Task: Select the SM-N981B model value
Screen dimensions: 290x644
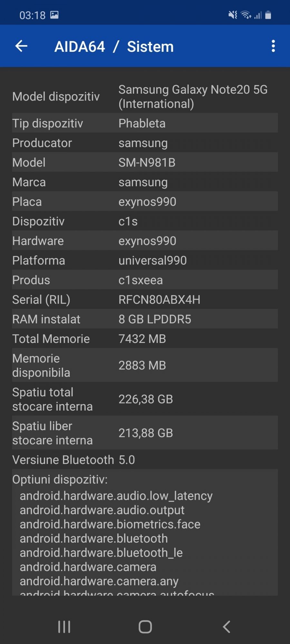Action: coord(147,163)
